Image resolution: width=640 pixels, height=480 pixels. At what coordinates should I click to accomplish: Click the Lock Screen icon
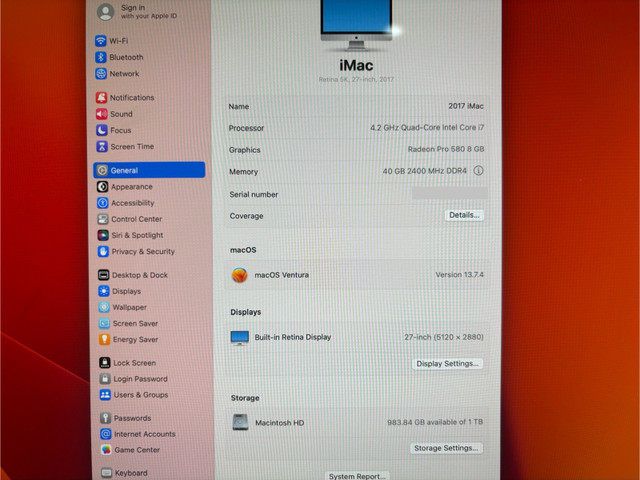[x=105, y=362]
